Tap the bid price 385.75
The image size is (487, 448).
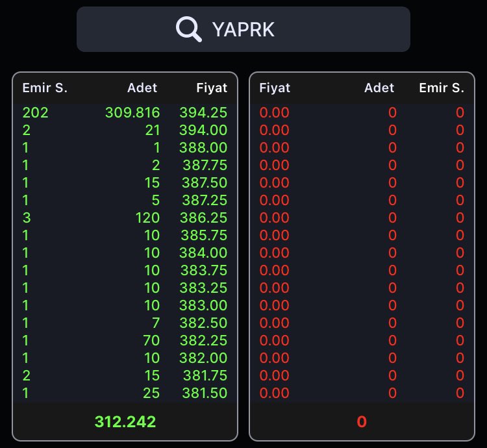tap(204, 235)
